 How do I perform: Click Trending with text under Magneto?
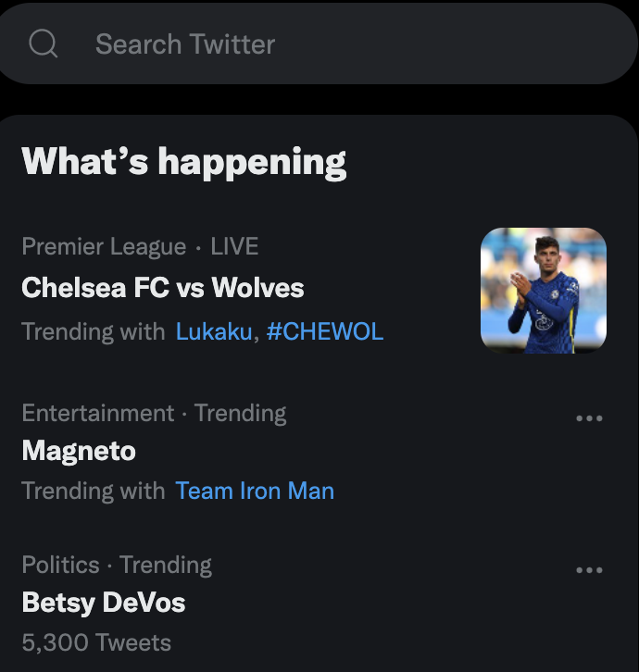[93, 491]
